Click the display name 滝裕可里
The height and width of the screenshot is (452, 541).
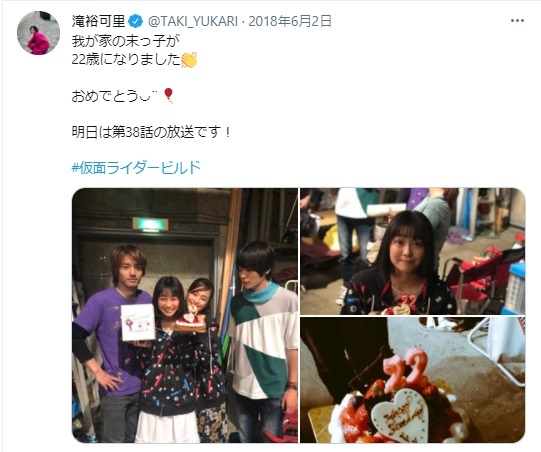pyautogui.click(x=98, y=21)
